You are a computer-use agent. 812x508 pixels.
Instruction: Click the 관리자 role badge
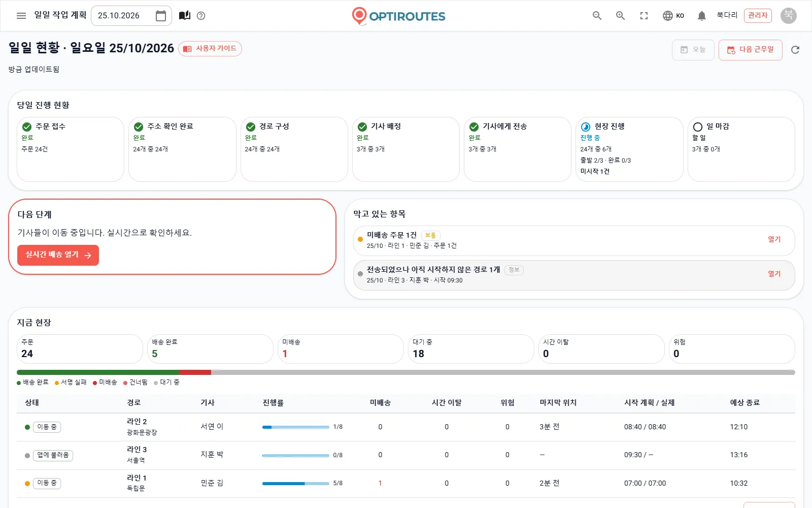pyautogui.click(x=758, y=16)
